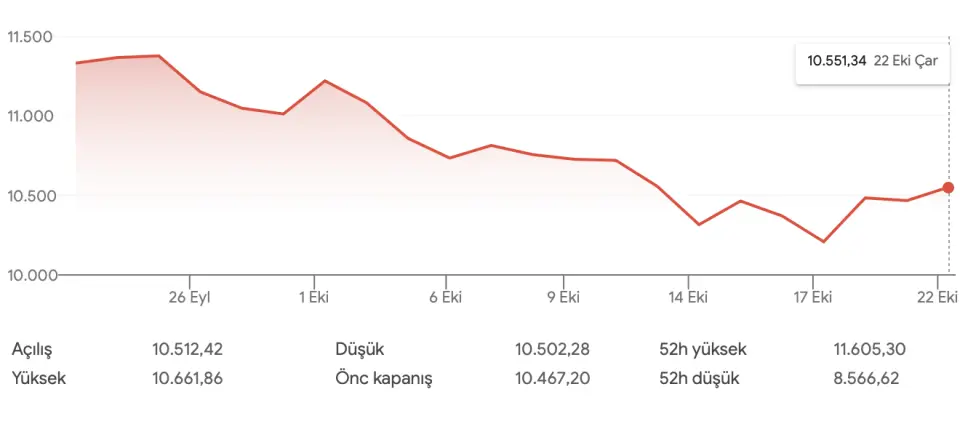Click the 52h yüksek value 11.605,30
960x448 pixels.
pyautogui.click(x=868, y=349)
